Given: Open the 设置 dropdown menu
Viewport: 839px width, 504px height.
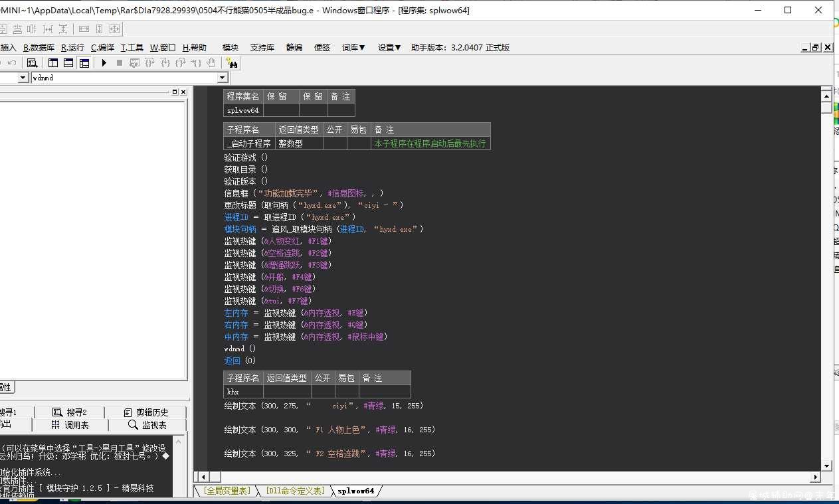Looking at the screenshot, I should [x=389, y=47].
